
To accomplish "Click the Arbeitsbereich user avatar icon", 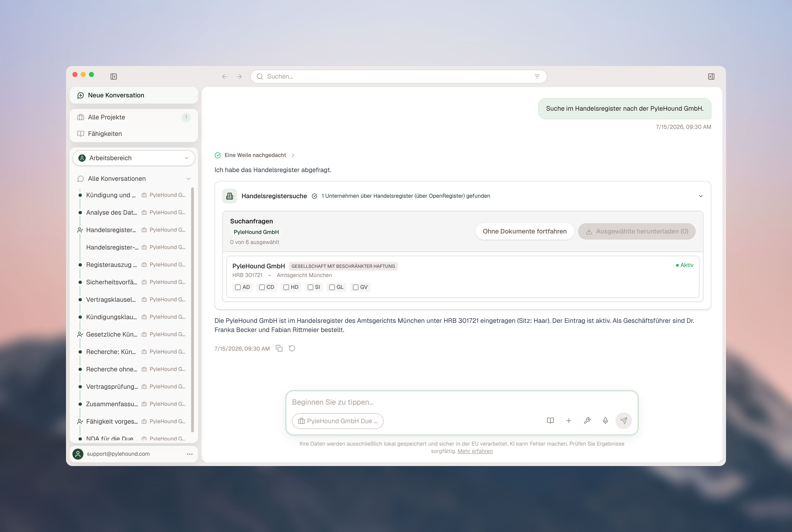I will (x=82, y=158).
